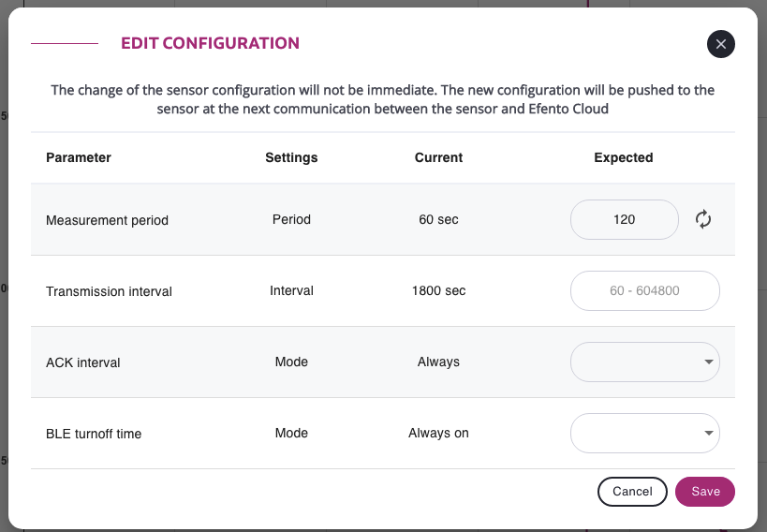The height and width of the screenshot is (532, 767).
Task: Select the Measurement period row label
Action: 107,220
